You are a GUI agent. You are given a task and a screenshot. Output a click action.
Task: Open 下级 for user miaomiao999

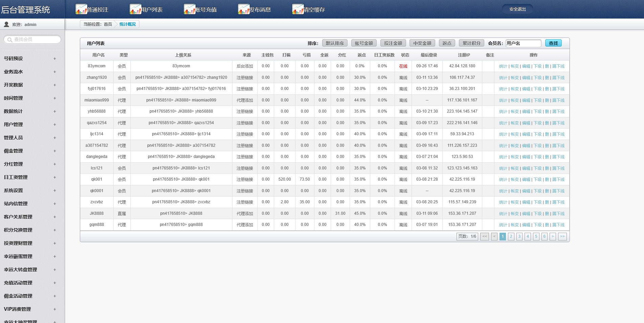(x=538, y=100)
